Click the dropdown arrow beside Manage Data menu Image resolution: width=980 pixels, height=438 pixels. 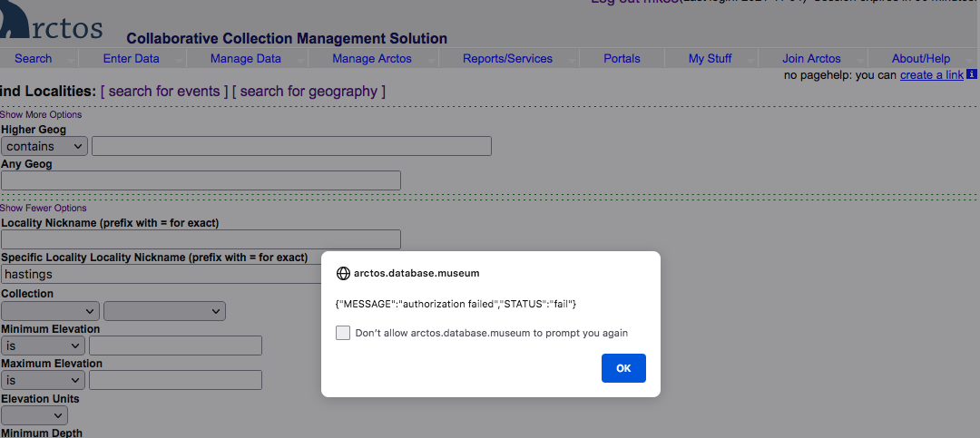pos(300,62)
